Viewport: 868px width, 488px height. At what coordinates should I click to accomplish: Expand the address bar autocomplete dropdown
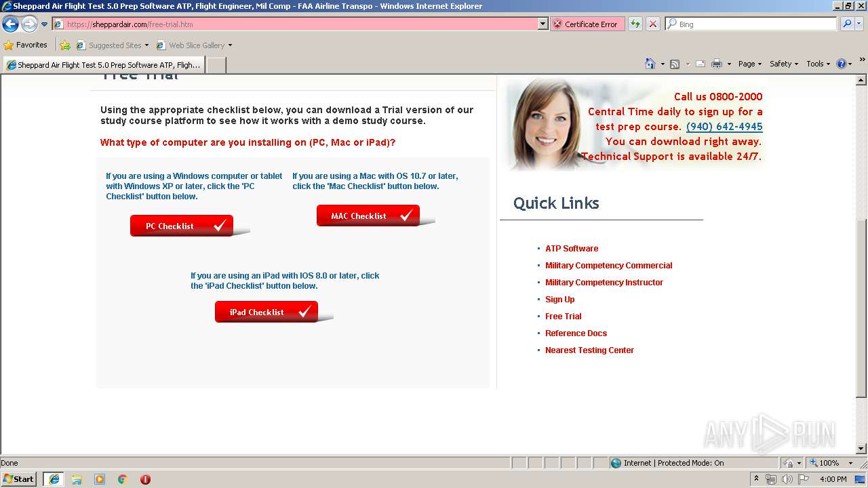coord(542,24)
